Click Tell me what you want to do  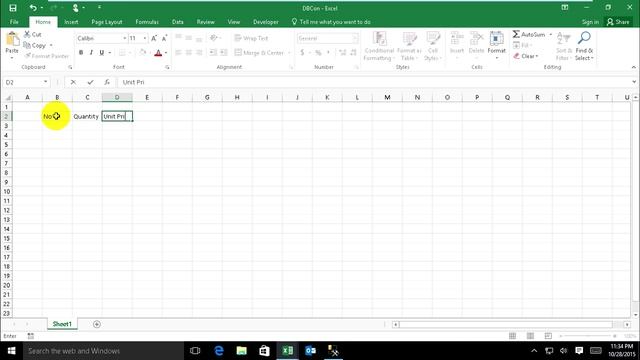[331, 22]
